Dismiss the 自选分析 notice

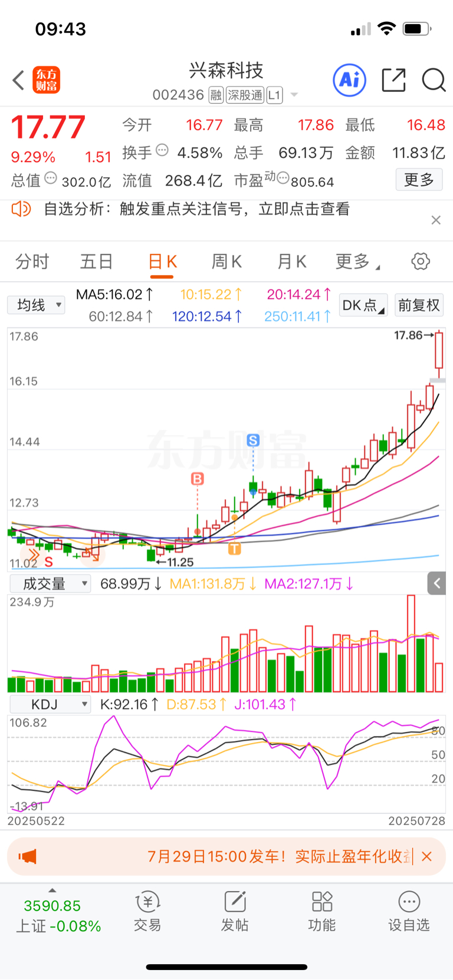coord(436,220)
